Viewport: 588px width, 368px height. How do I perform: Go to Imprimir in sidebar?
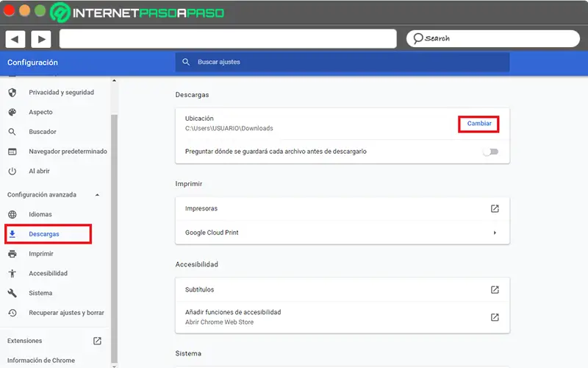pyautogui.click(x=41, y=254)
